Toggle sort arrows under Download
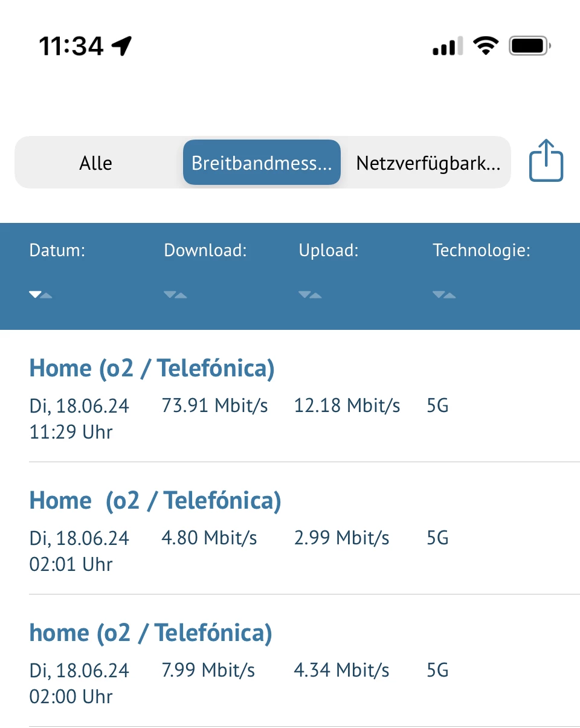This screenshot has height=728, width=580. pyautogui.click(x=175, y=295)
